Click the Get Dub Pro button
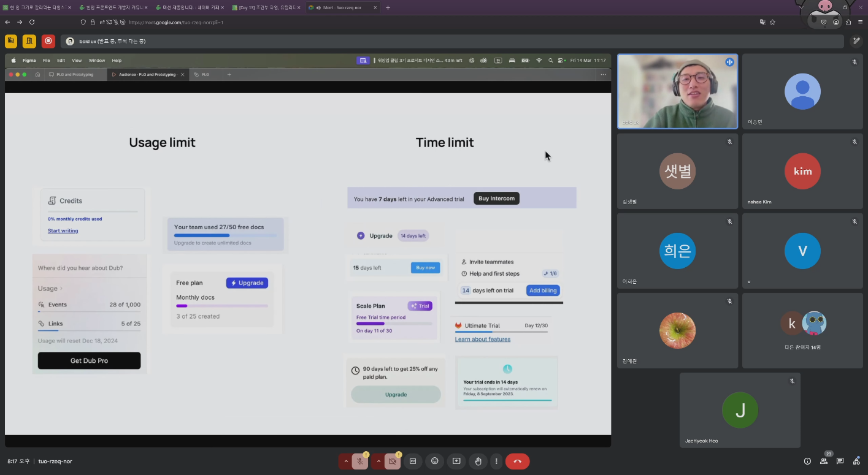The width and height of the screenshot is (868, 475). click(89, 360)
